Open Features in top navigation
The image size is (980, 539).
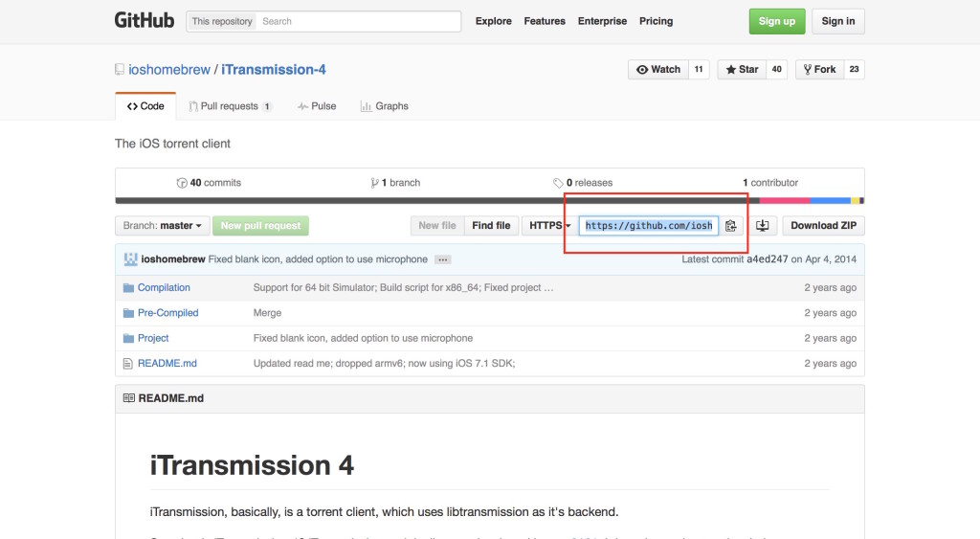[x=545, y=21]
